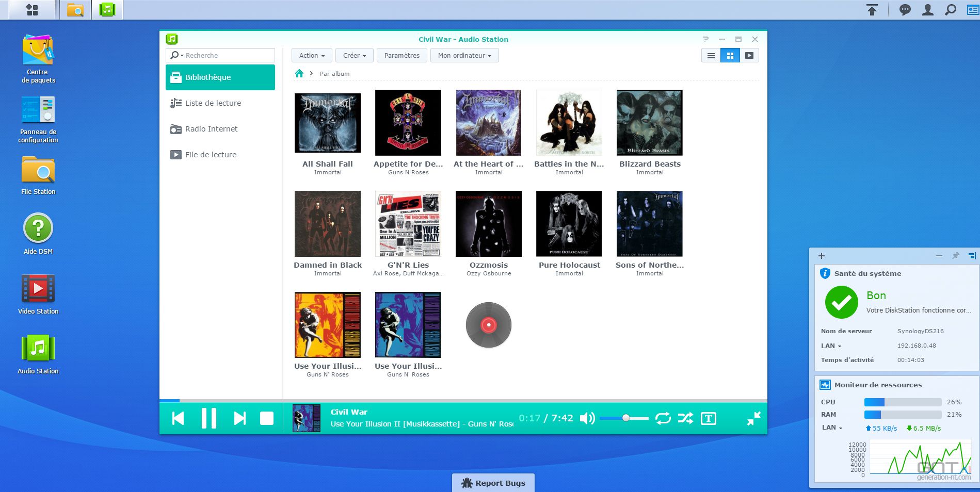The width and height of the screenshot is (980, 492).
Task: Open the All Shall Fall album
Action: (x=328, y=123)
